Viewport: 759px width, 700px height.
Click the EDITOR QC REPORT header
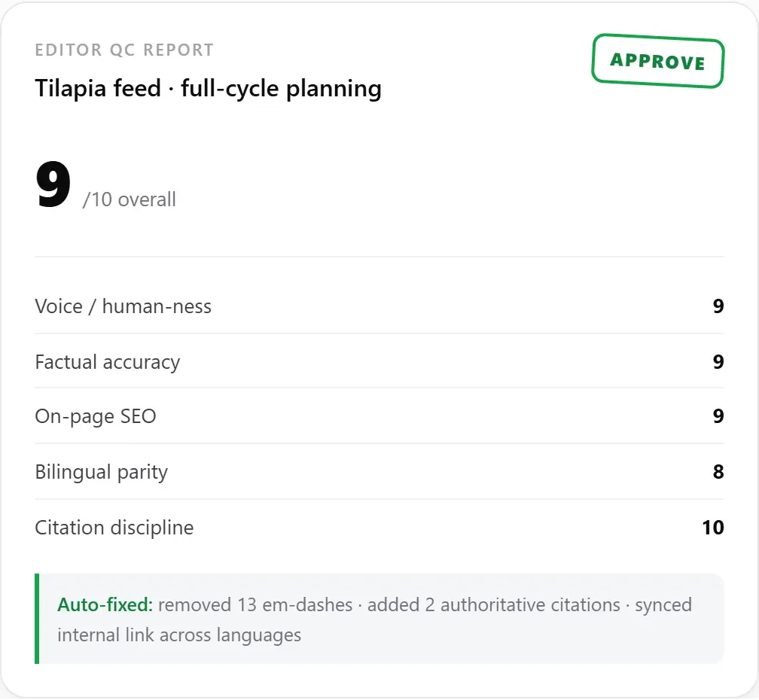click(x=124, y=50)
